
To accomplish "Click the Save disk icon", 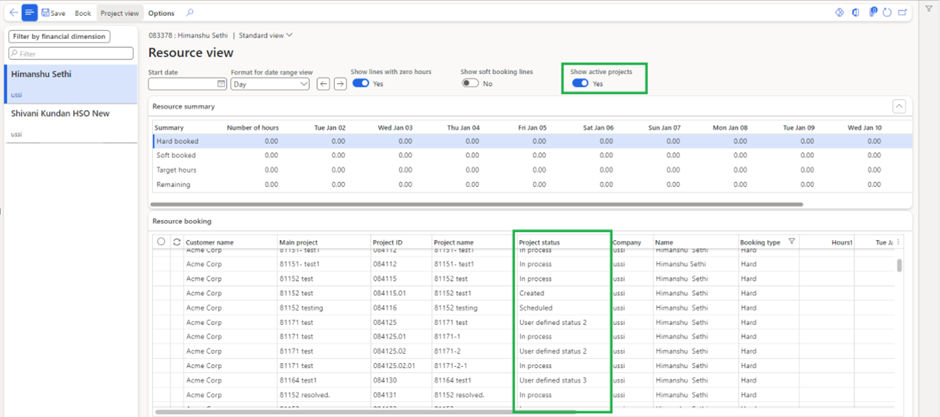I will [x=45, y=13].
